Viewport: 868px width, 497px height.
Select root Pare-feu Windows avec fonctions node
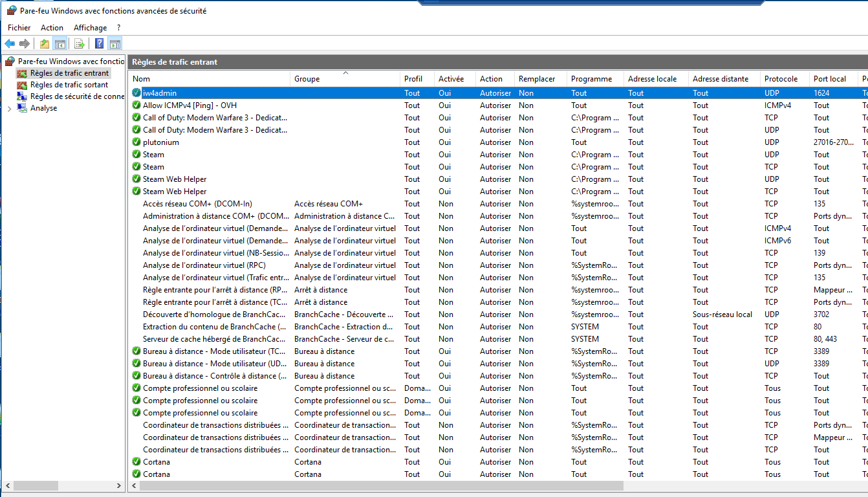click(71, 61)
